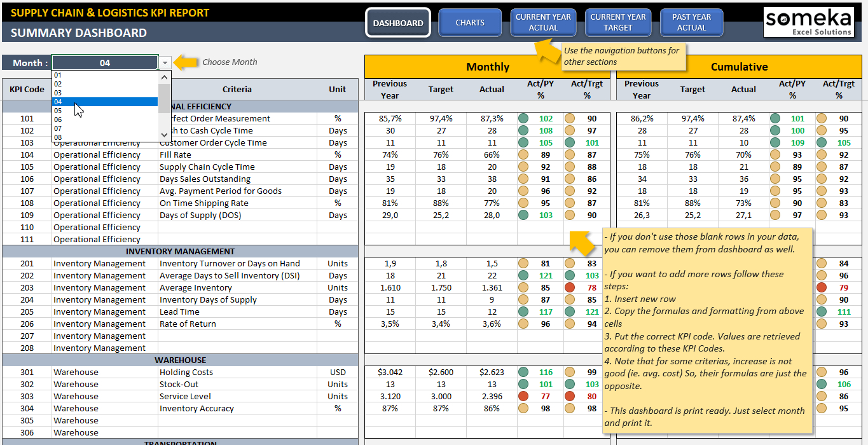Viewport: 868px width, 445px height.
Task: Switch to the CHARTS section
Action: pos(470,22)
